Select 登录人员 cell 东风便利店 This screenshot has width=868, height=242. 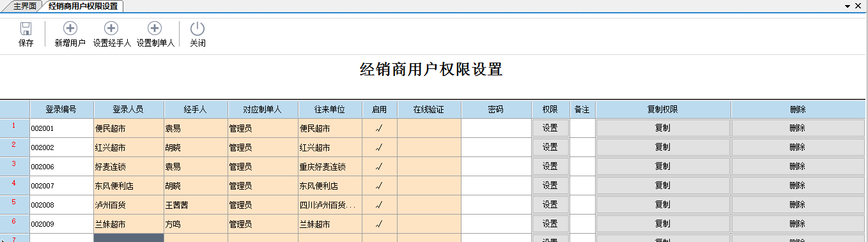point(128,186)
